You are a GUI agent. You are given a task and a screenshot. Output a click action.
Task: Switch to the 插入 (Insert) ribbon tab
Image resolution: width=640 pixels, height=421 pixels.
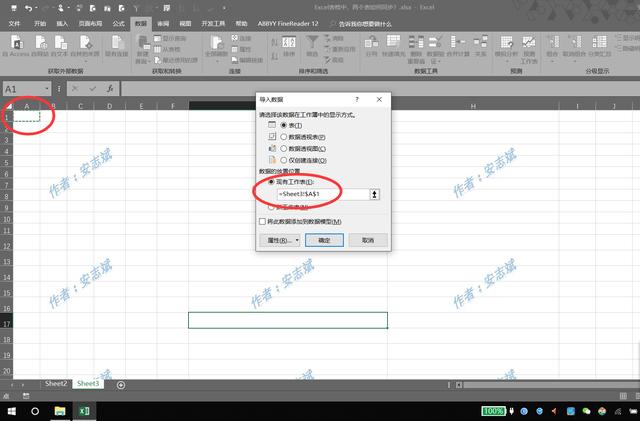coord(62,24)
